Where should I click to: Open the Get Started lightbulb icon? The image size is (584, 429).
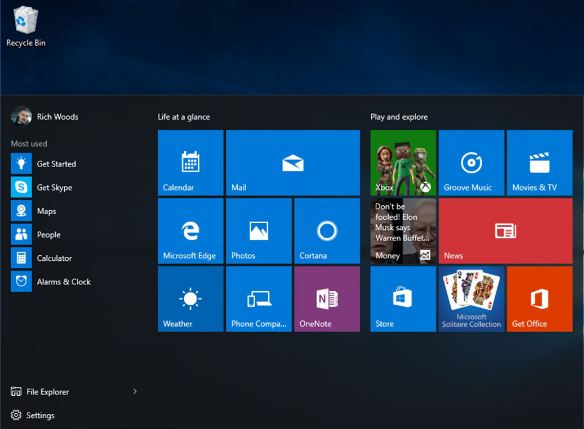tap(21, 164)
